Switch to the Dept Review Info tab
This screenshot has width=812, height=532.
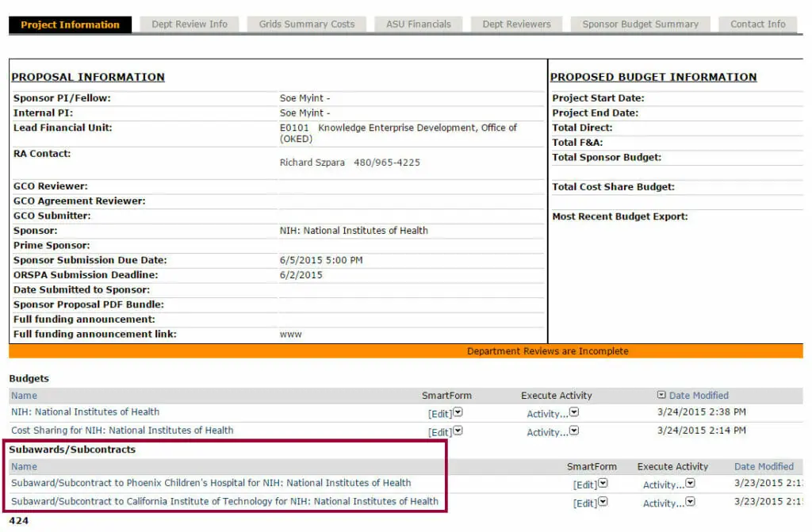[190, 25]
